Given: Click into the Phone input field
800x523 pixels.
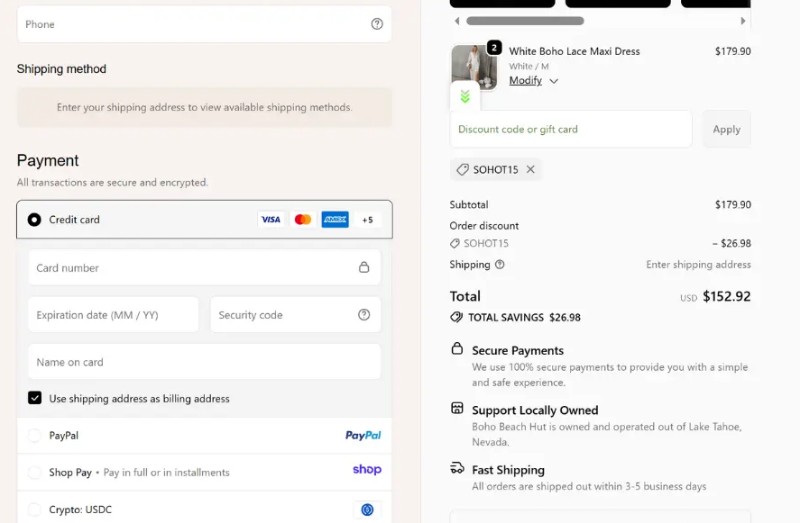Looking at the screenshot, I should tap(204, 24).
